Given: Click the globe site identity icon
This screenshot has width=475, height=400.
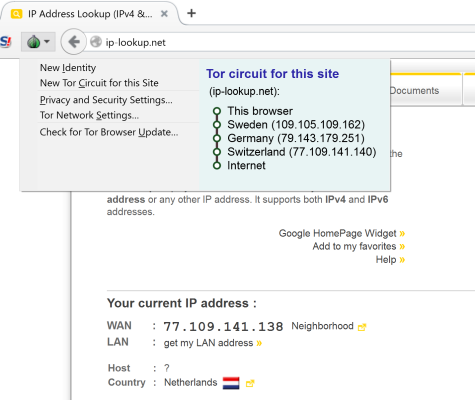Looking at the screenshot, I should [96, 42].
